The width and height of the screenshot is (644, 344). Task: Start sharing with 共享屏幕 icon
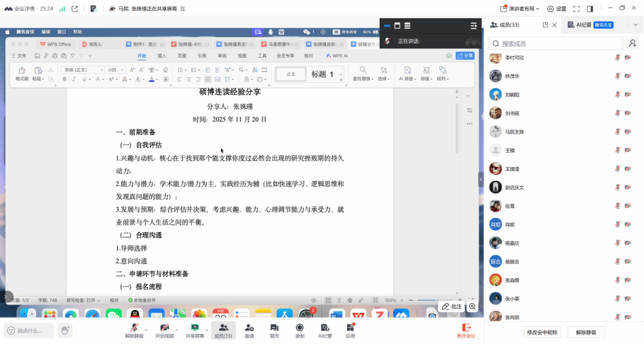[x=195, y=327]
